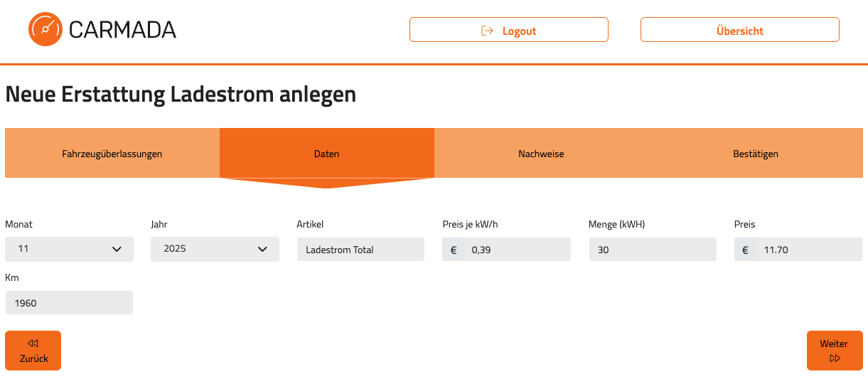This screenshot has width=868, height=384.
Task: Click the logout arrow icon
Action: (487, 31)
